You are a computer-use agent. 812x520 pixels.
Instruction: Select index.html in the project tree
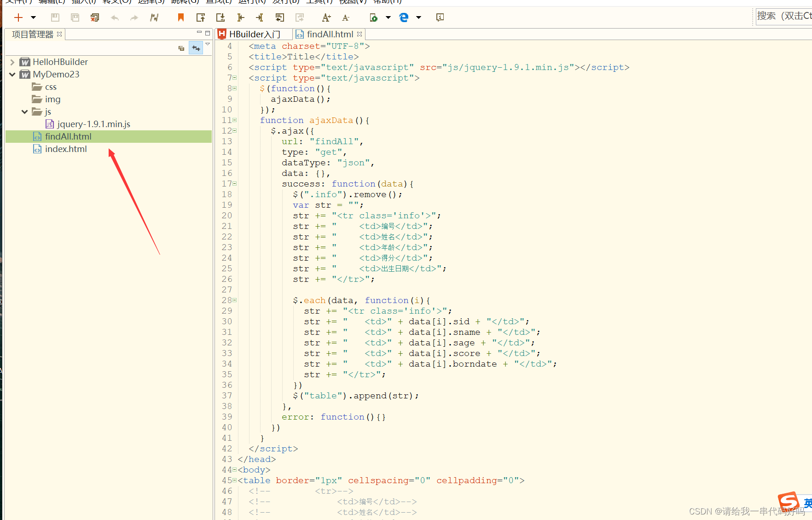click(66, 149)
